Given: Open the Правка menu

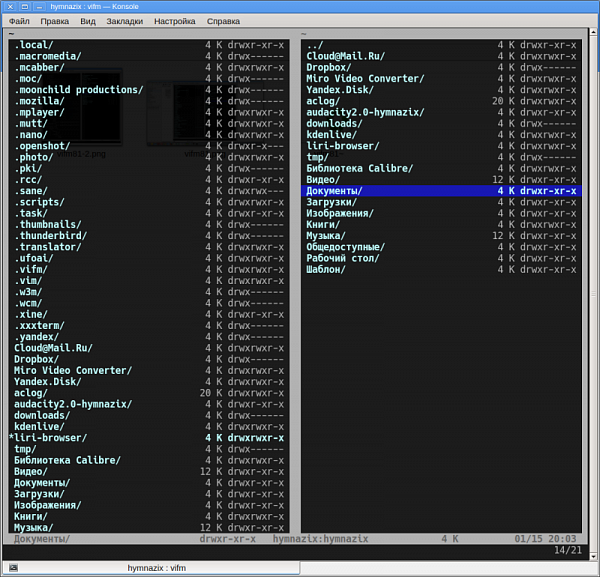Looking at the screenshot, I should (x=55, y=21).
